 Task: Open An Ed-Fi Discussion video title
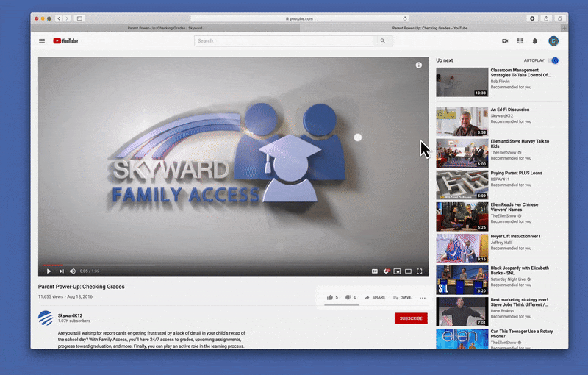tap(510, 110)
